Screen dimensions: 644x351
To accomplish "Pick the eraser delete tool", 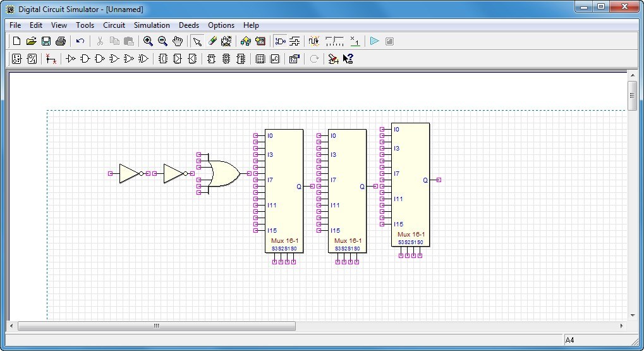I will (212, 41).
